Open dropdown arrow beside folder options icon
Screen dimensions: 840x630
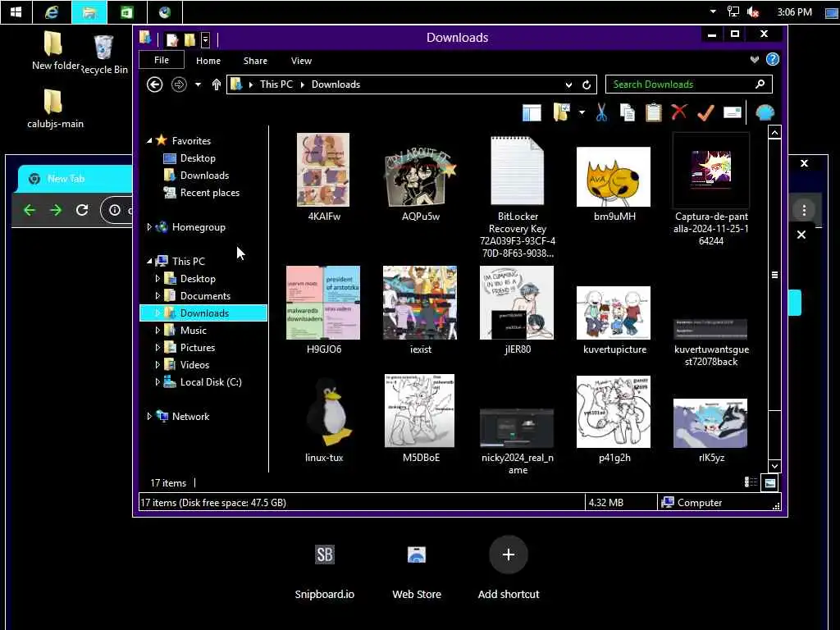pyautogui.click(x=582, y=112)
